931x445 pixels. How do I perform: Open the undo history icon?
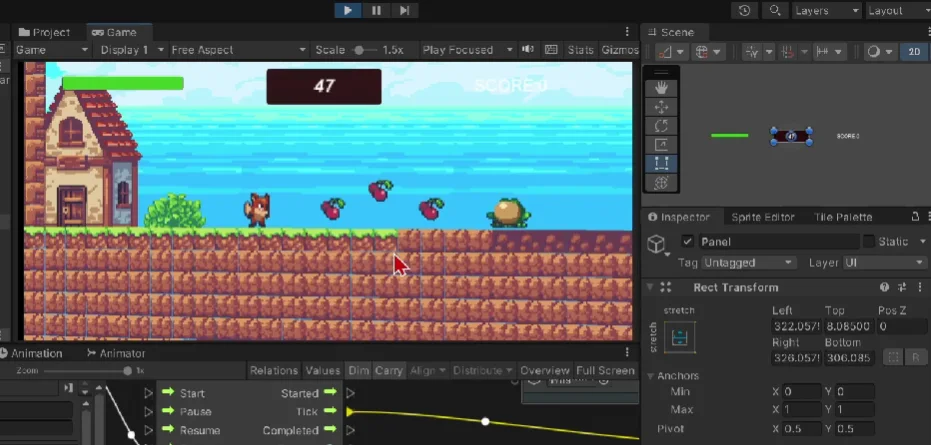point(744,10)
